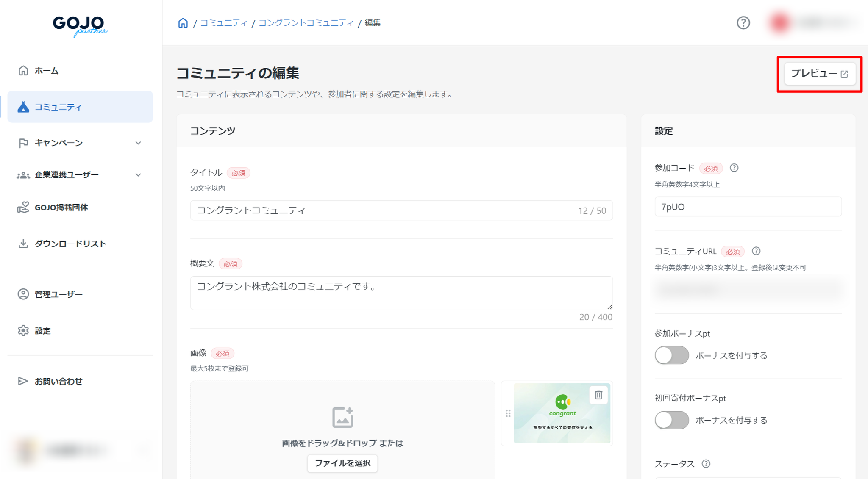This screenshot has width=868, height=479.
Task: Click the help icon next to 参加コード
Action: pos(734,168)
